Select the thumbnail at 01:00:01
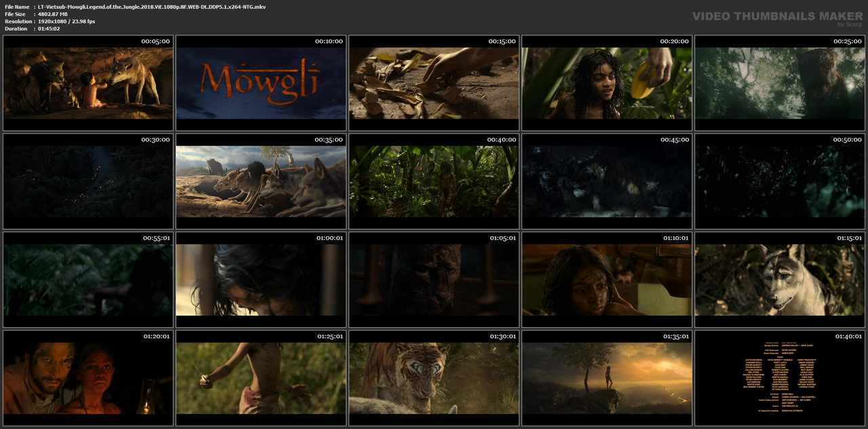The width and height of the screenshot is (868, 429). (x=261, y=280)
